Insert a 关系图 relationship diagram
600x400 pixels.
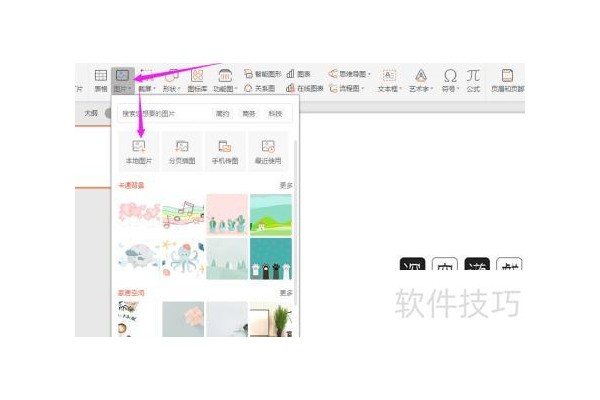[259, 88]
